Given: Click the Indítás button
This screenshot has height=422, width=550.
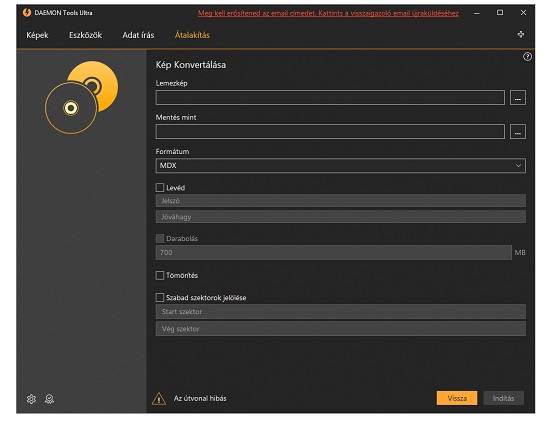Looking at the screenshot, I should [503, 398].
